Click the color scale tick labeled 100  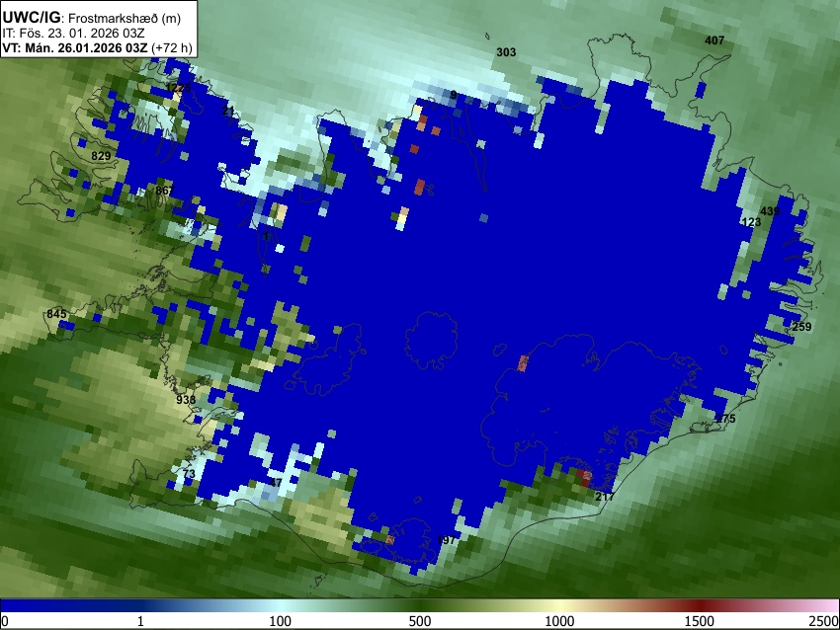point(280,621)
